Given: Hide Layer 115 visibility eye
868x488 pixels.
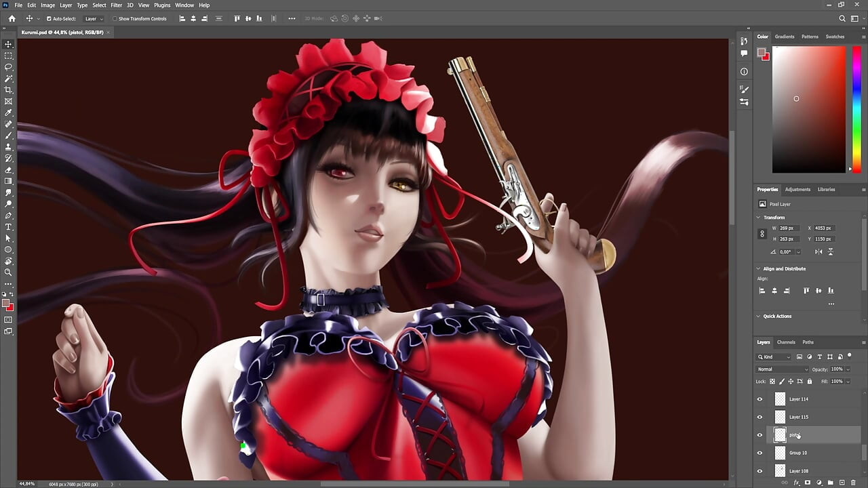Looking at the screenshot, I should 759,417.
